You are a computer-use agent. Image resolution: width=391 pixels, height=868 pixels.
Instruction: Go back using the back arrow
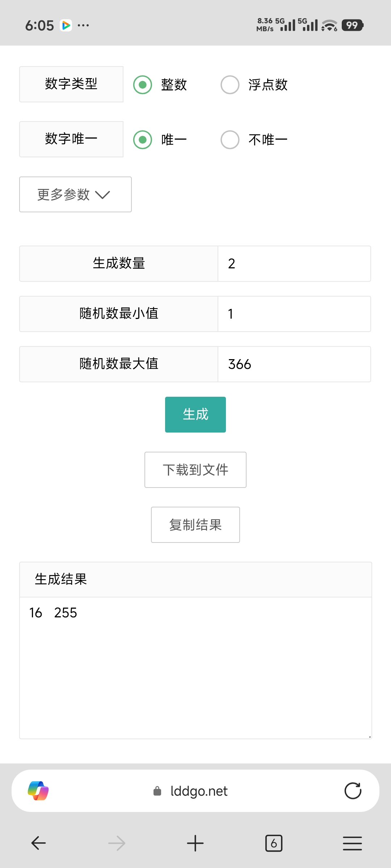point(38,843)
